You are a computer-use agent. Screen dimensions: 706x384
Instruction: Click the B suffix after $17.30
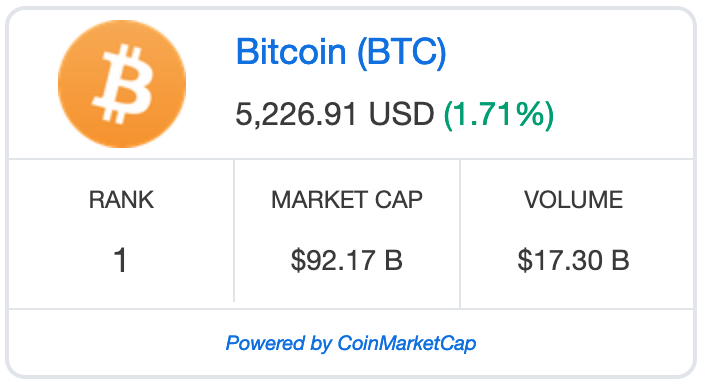(x=620, y=260)
